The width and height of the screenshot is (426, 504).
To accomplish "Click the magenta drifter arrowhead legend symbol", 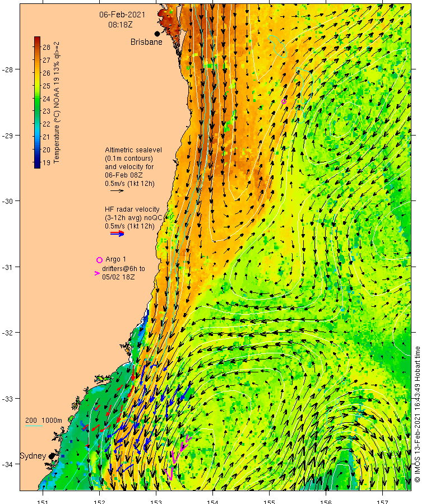I will pos(97,273).
